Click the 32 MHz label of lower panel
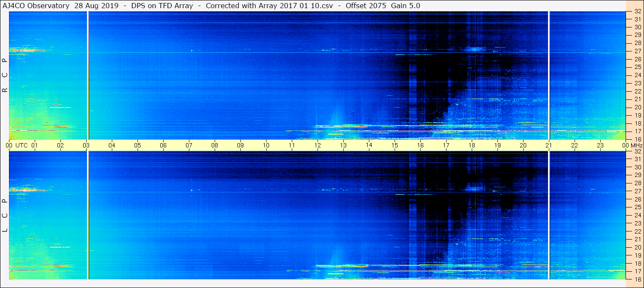This screenshot has width=644, height=288. [x=638, y=151]
